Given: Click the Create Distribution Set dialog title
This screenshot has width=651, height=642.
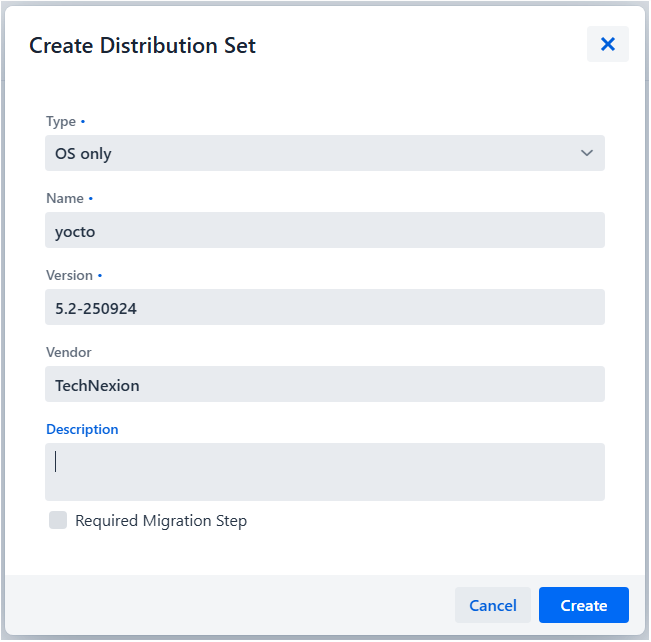Looking at the screenshot, I should tap(142, 46).
